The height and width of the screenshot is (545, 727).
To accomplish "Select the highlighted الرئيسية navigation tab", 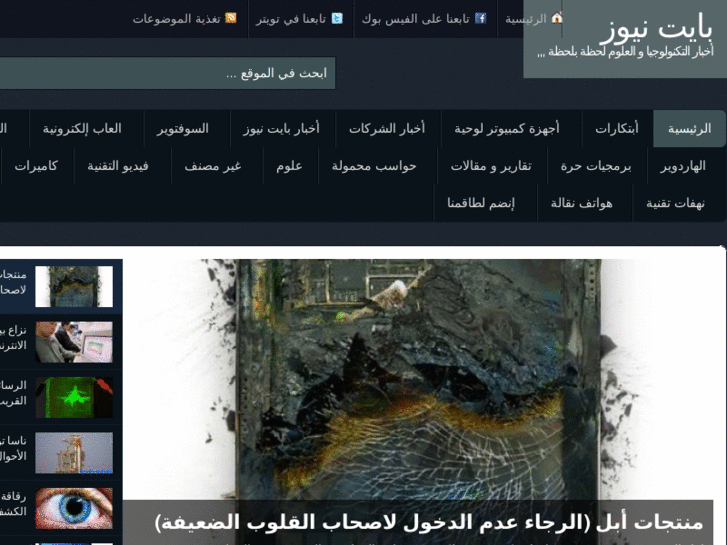I will click(x=689, y=128).
